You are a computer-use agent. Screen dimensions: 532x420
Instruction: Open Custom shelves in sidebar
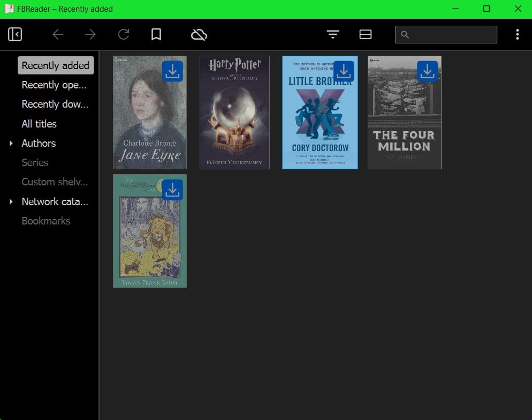click(55, 182)
